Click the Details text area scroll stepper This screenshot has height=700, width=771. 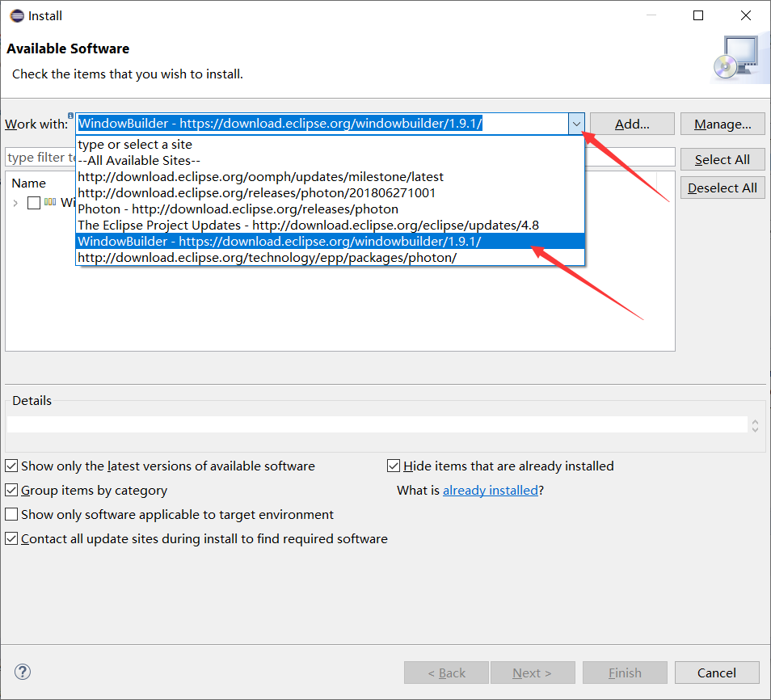coord(755,425)
